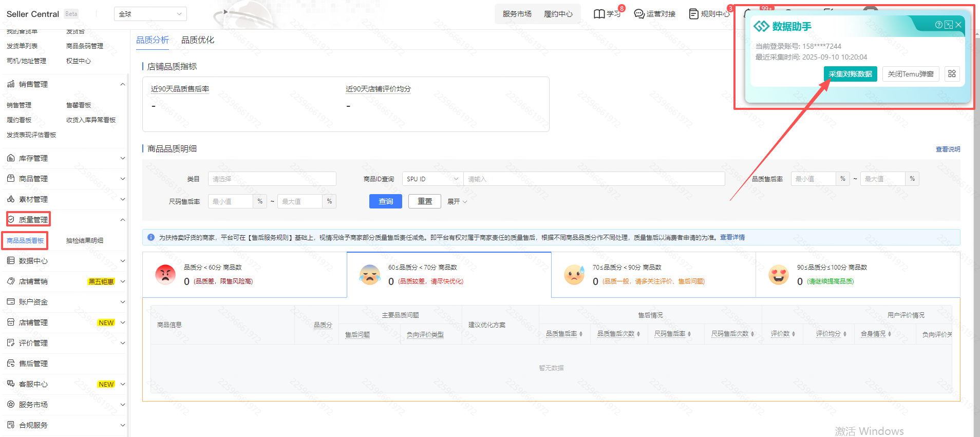Click the 采集对账数据 button
The width and height of the screenshot is (980, 437).
pyautogui.click(x=850, y=74)
